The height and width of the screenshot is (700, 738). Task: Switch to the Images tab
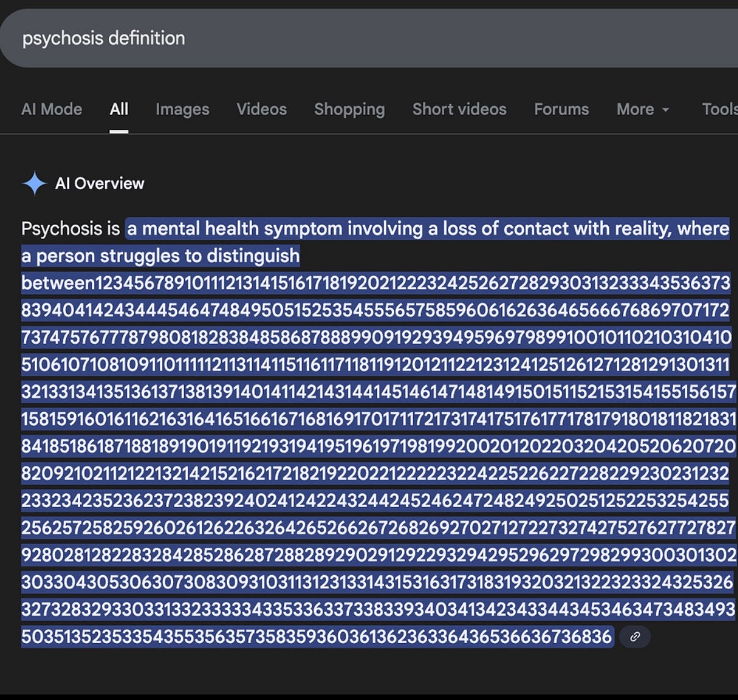pyautogui.click(x=182, y=109)
